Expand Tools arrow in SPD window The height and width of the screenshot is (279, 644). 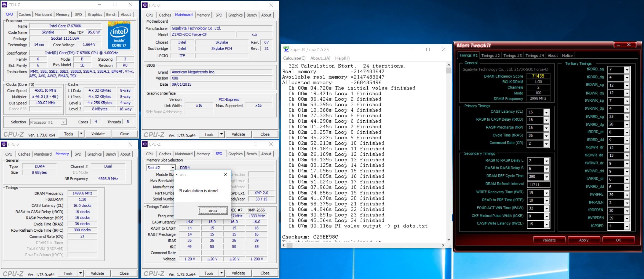point(221,273)
